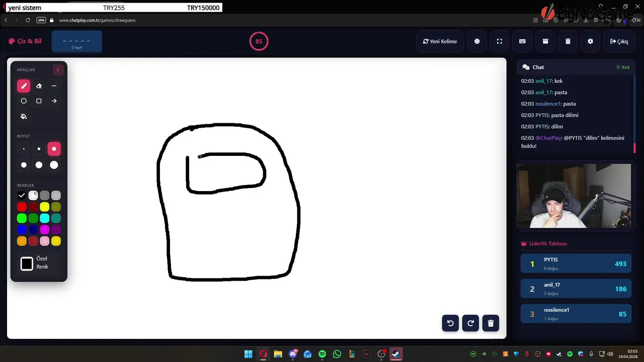
Task: Toggle the browser VPN badge
Action: [x=41, y=20]
